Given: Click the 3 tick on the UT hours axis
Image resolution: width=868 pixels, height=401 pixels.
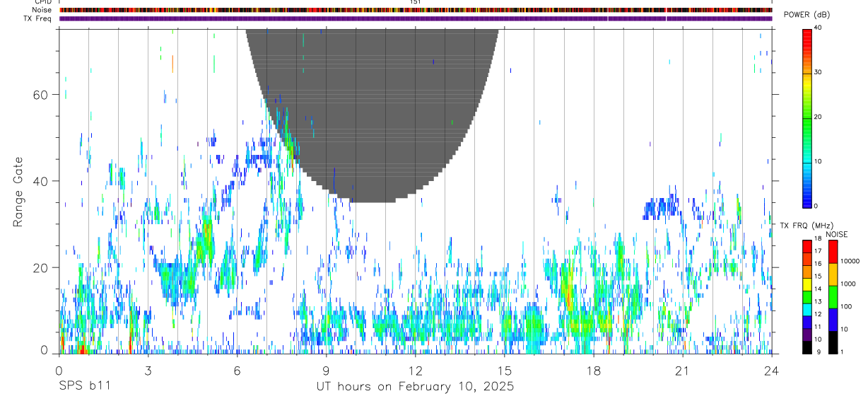Looking at the screenshot, I should pos(148,370).
